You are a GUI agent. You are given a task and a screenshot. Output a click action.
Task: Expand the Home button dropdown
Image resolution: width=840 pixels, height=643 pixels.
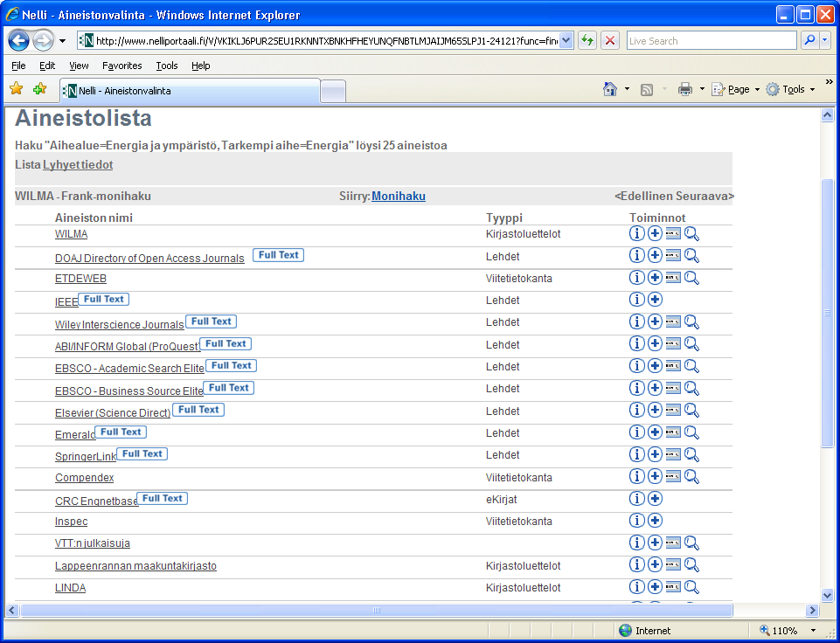click(x=627, y=89)
